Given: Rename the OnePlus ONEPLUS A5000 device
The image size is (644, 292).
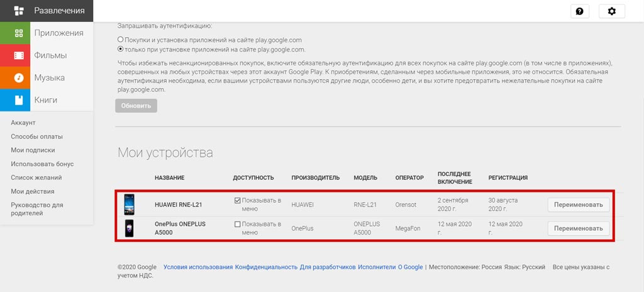Looking at the screenshot, I should click(x=579, y=228).
